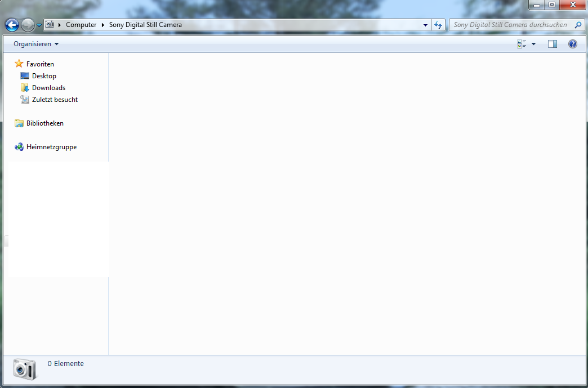Select Heimnetzgruppe in the navigation pane

[x=51, y=147]
